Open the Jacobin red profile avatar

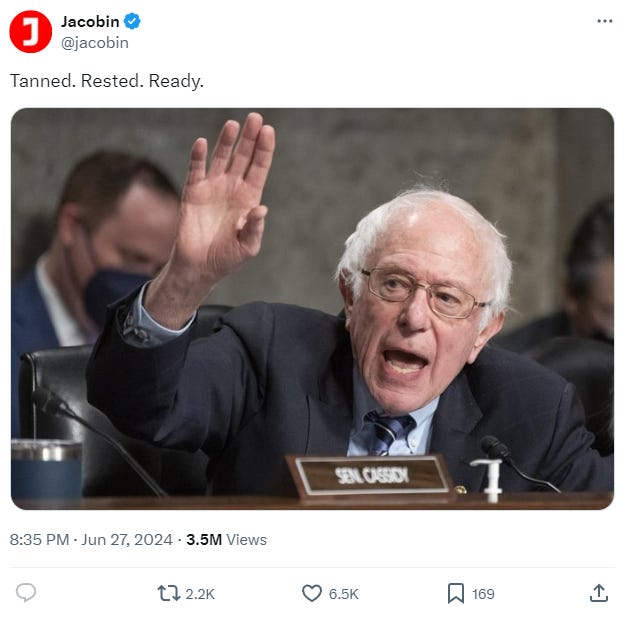[x=31, y=31]
